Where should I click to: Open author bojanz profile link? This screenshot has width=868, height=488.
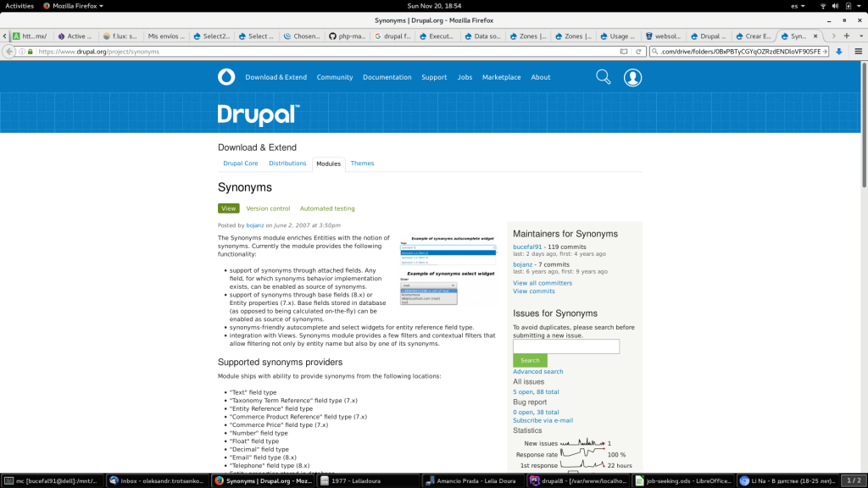(x=254, y=225)
